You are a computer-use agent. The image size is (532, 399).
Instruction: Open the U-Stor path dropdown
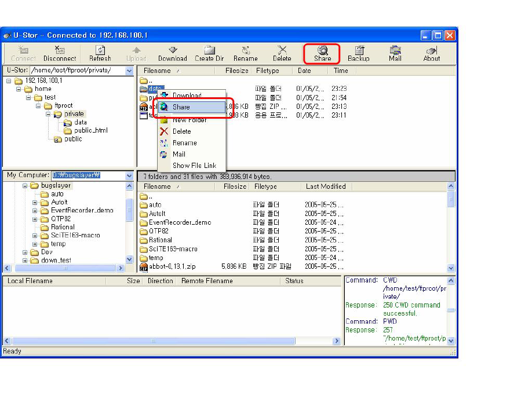click(129, 71)
